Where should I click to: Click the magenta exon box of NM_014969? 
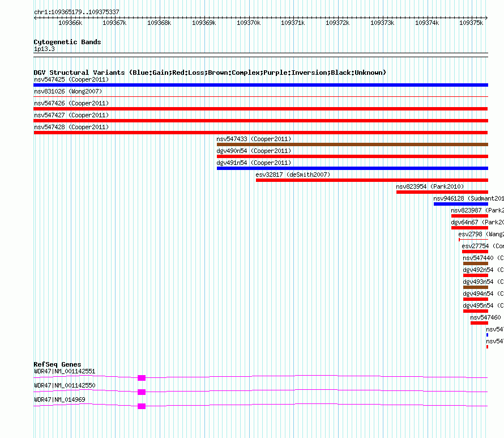click(142, 406)
